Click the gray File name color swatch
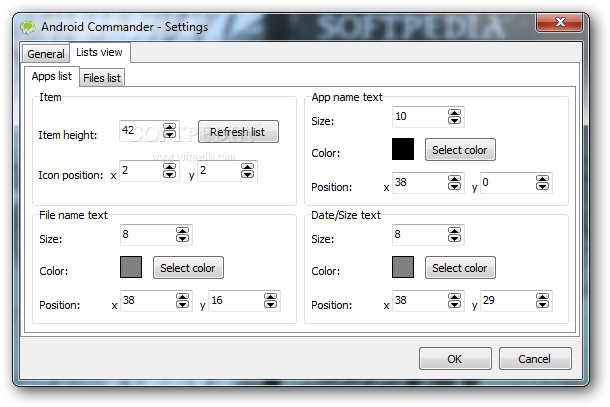 pyautogui.click(x=131, y=267)
